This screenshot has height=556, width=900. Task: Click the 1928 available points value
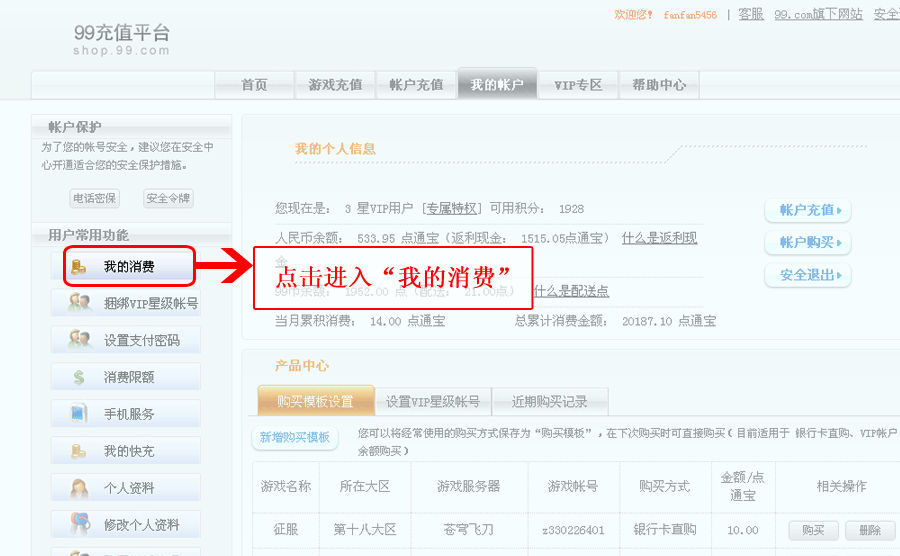pyautogui.click(x=571, y=209)
